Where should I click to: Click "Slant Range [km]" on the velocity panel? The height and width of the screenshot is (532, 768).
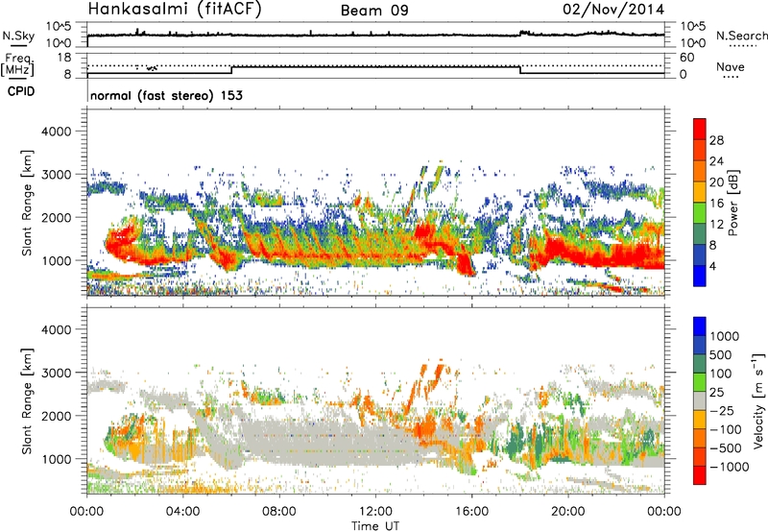[27, 400]
